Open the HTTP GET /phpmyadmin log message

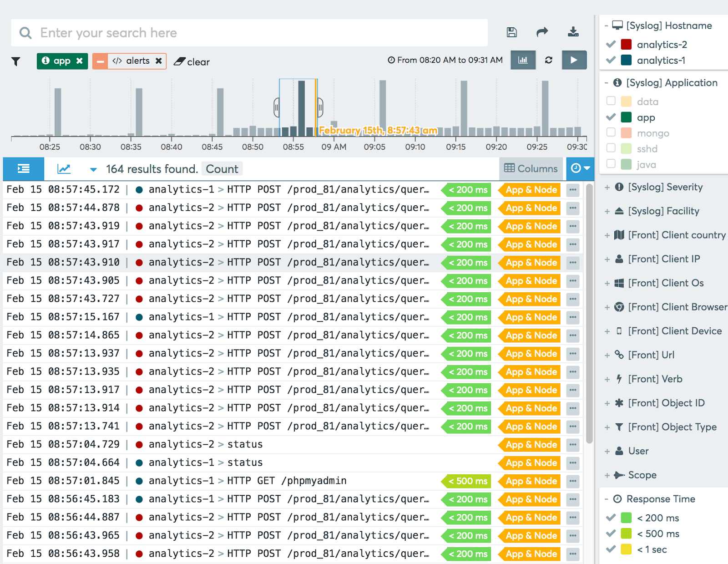287,481
